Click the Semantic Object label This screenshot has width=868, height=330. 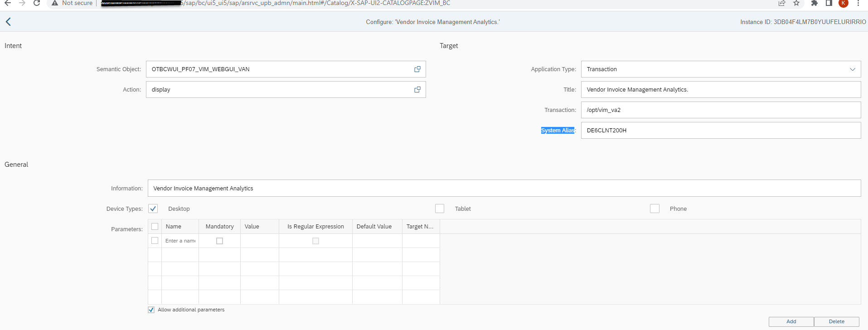tap(119, 69)
